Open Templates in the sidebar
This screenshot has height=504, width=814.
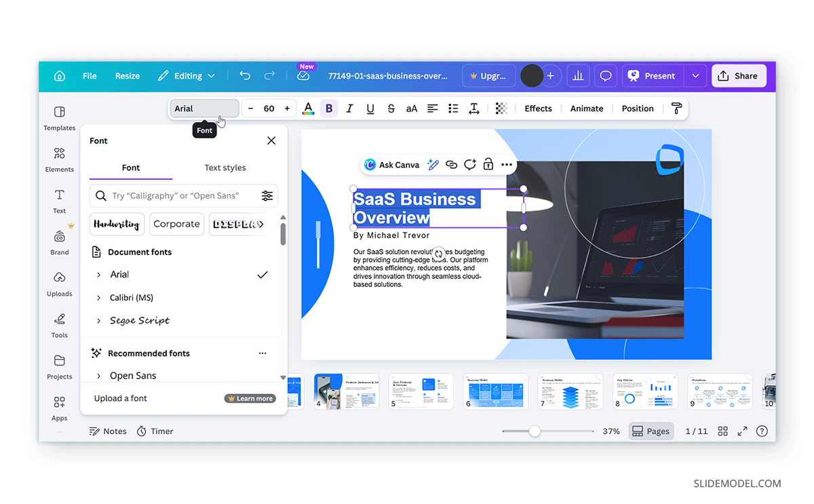click(60, 118)
